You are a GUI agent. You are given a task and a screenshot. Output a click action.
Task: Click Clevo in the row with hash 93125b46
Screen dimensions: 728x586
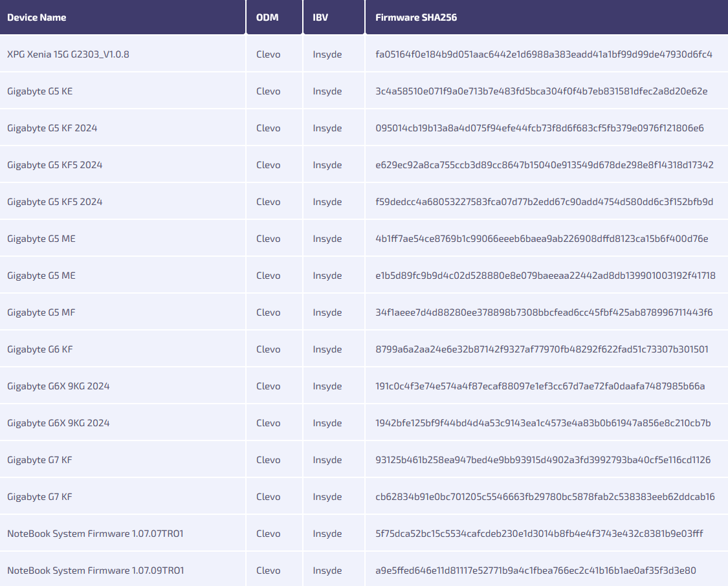(x=269, y=461)
